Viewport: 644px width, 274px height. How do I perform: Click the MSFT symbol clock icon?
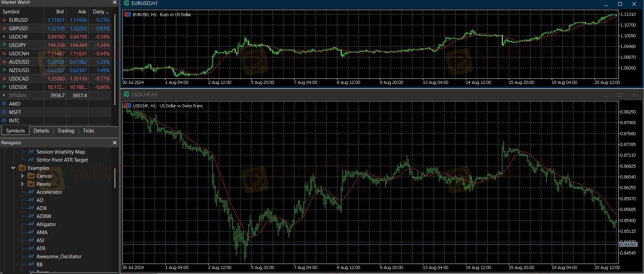4,112
